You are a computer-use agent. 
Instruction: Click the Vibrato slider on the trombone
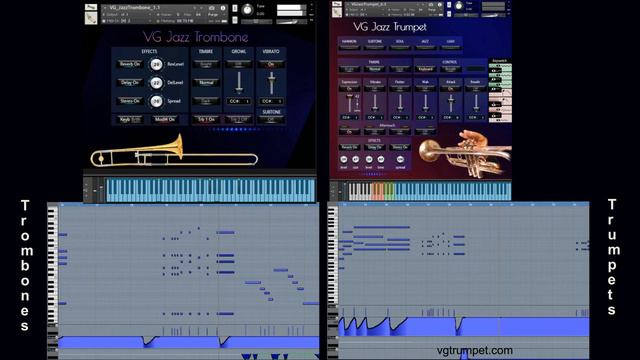coord(271,83)
